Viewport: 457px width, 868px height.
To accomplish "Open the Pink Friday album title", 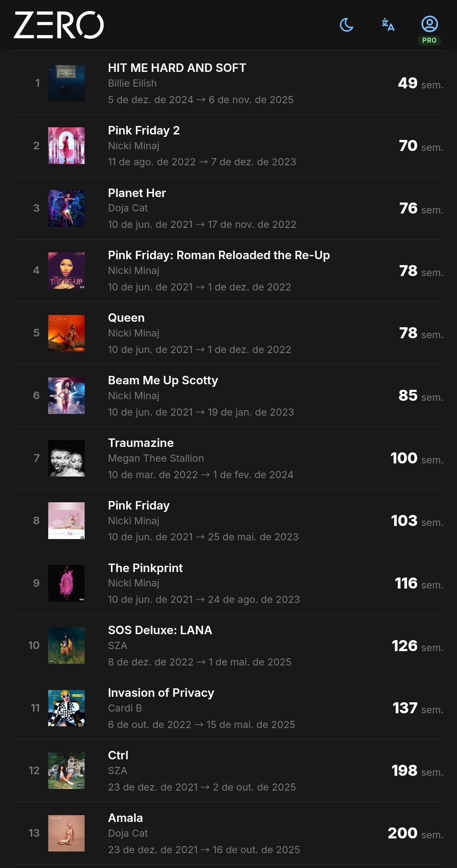I will [139, 505].
